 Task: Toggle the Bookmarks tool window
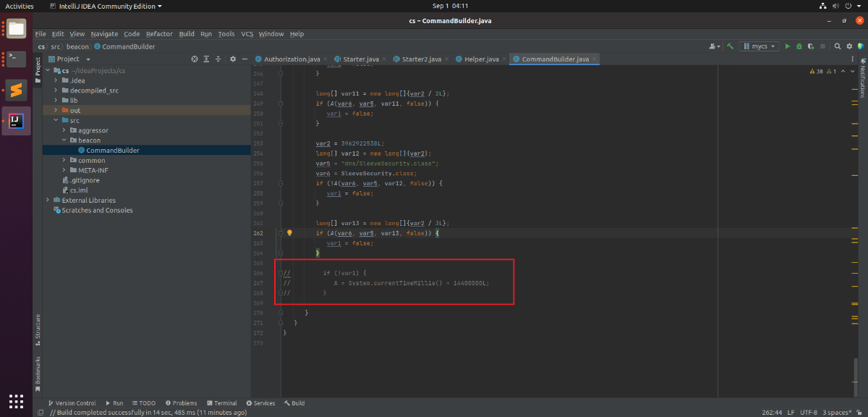point(38,370)
